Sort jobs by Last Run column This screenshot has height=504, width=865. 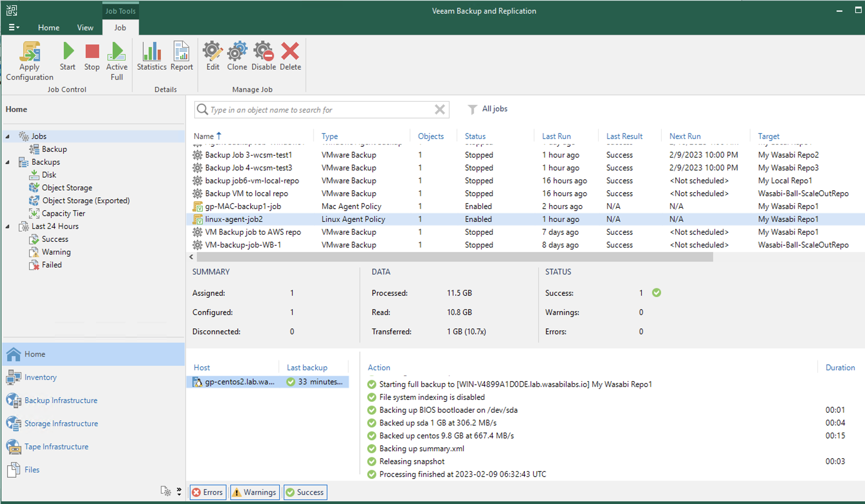pos(556,136)
